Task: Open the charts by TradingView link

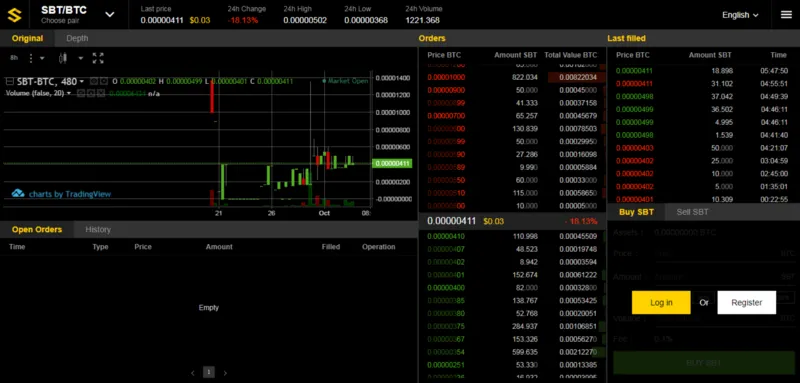Action: click(70, 194)
